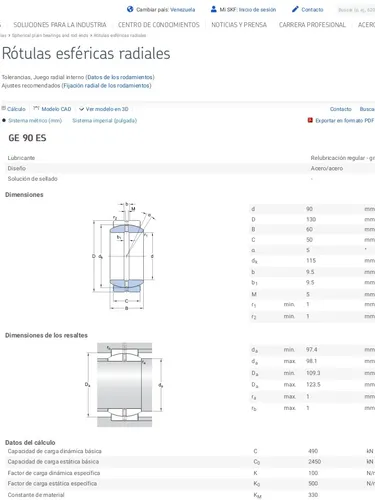Click the GE 90 ES dimensions drawing
The height and width of the screenshot is (500, 375).
pyautogui.click(x=125, y=256)
